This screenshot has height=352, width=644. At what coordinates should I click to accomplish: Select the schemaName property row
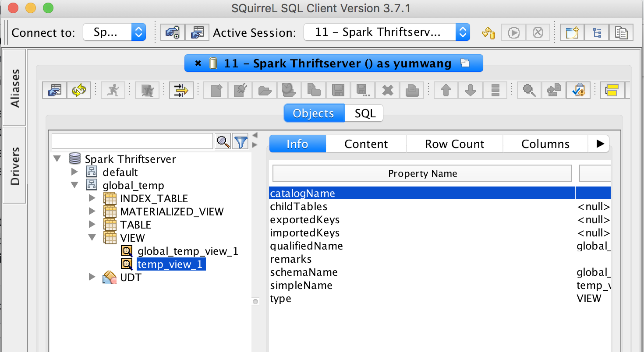439,272
